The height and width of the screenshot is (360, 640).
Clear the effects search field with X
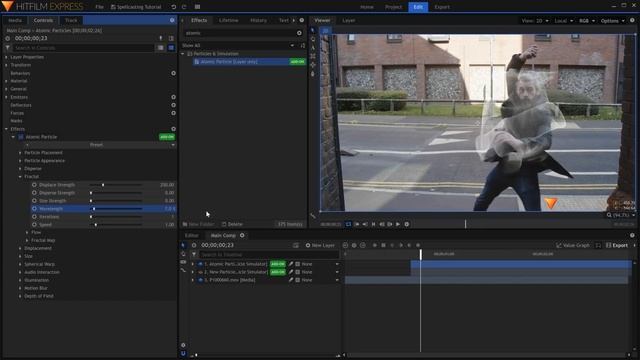pos(299,33)
